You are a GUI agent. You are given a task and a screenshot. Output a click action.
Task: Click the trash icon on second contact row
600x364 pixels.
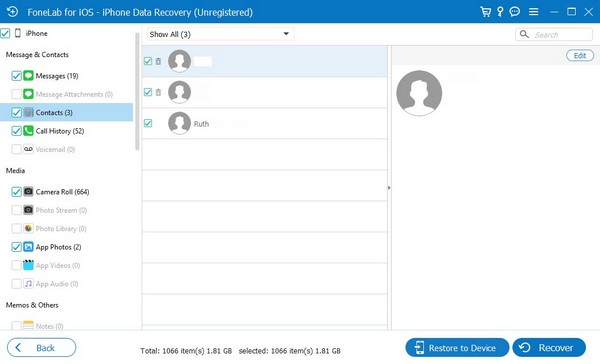[x=158, y=92]
